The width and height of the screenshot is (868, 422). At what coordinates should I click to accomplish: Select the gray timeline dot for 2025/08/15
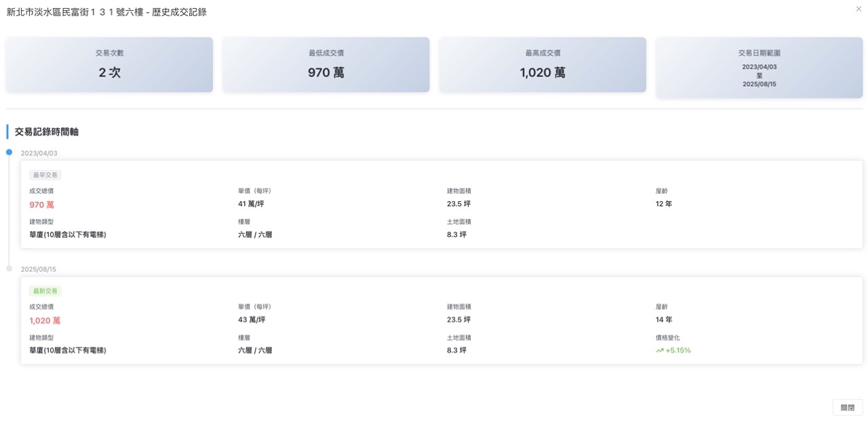9,268
